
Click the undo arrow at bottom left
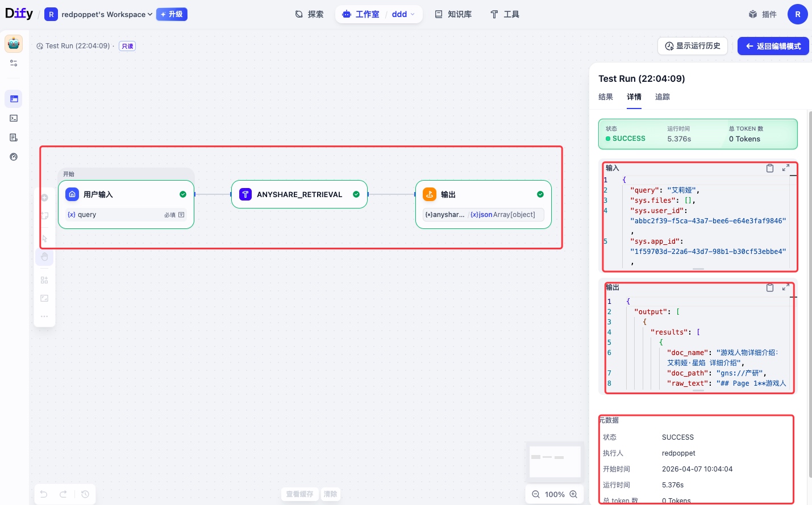[44, 494]
